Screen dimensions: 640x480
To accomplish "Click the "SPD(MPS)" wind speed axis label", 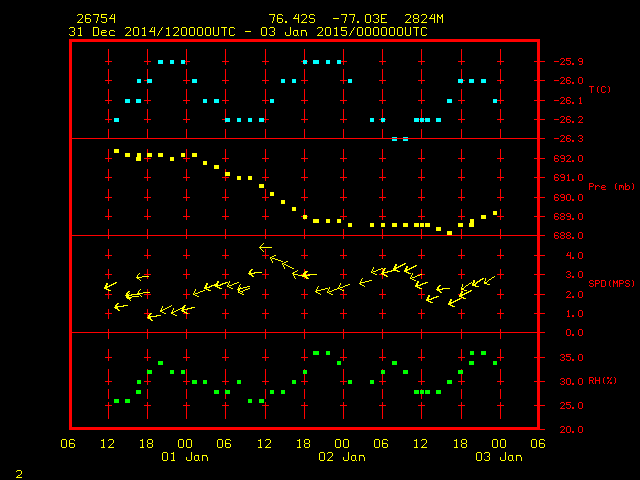I will tap(611, 283).
